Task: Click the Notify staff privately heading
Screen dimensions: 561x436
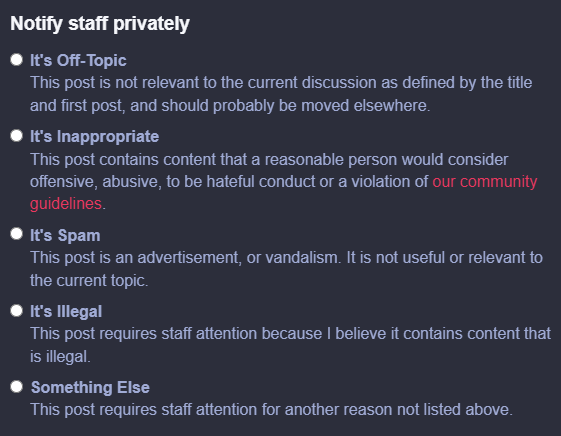Action: point(100,24)
